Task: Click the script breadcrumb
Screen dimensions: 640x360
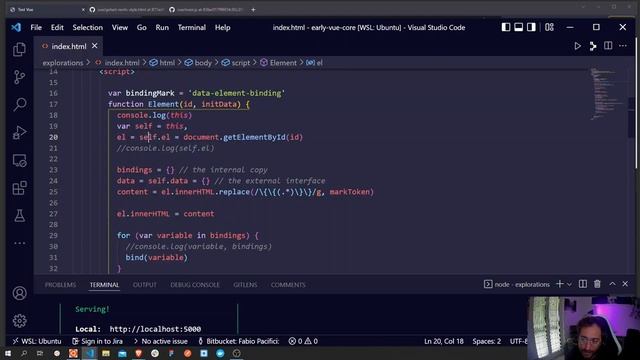Action: 236,63
